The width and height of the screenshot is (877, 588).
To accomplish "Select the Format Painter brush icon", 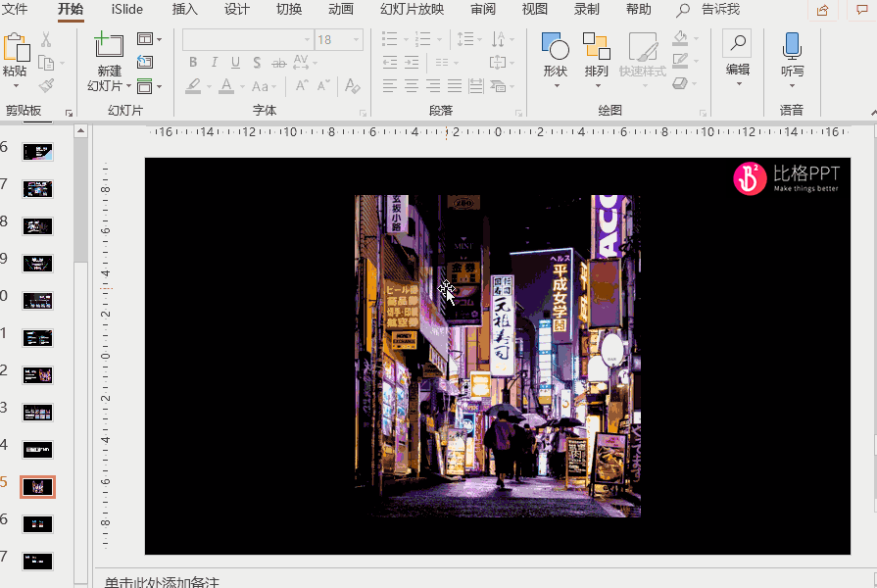I will pos(46,86).
